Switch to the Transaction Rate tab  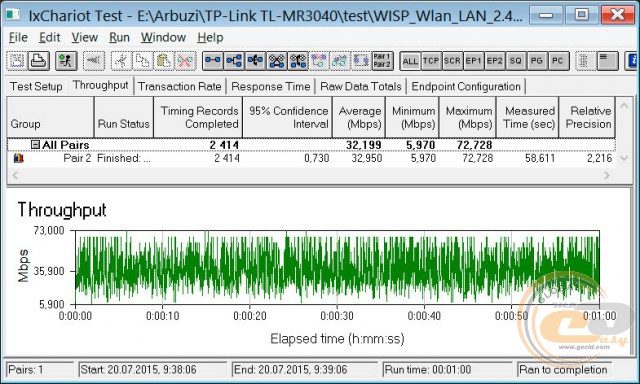(180, 87)
